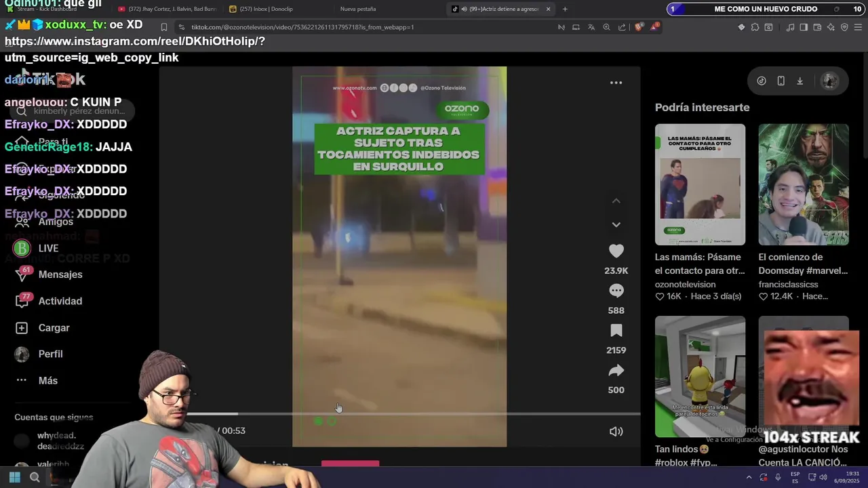Viewport: 868px width, 488px height.
Task: Open the taskbar volume speaker icon
Action: point(823,477)
